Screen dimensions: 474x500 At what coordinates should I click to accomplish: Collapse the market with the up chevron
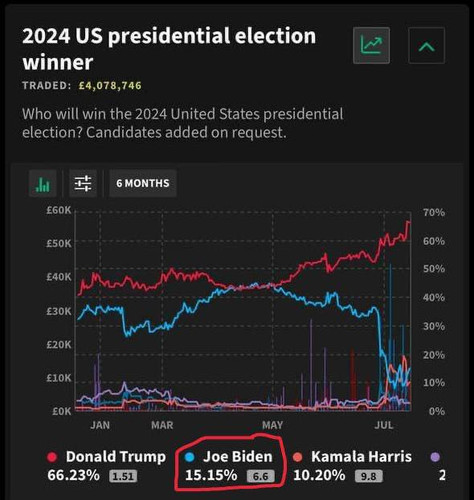tap(426, 45)
